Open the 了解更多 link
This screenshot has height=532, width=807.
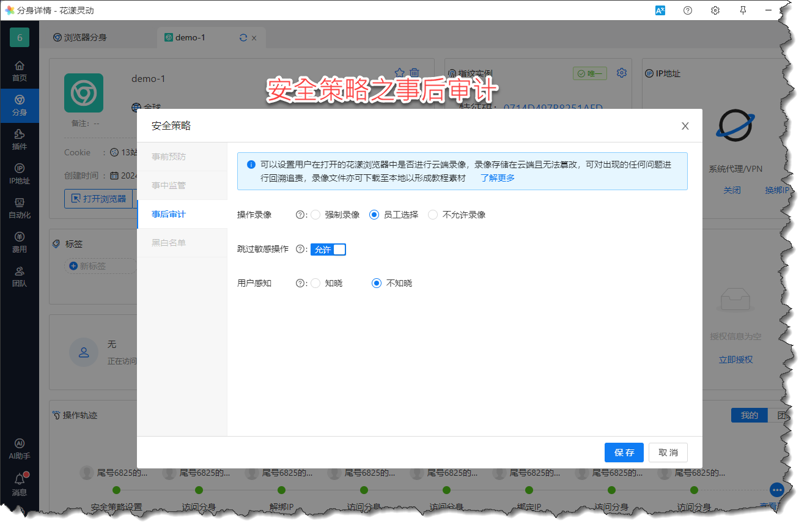497,178
